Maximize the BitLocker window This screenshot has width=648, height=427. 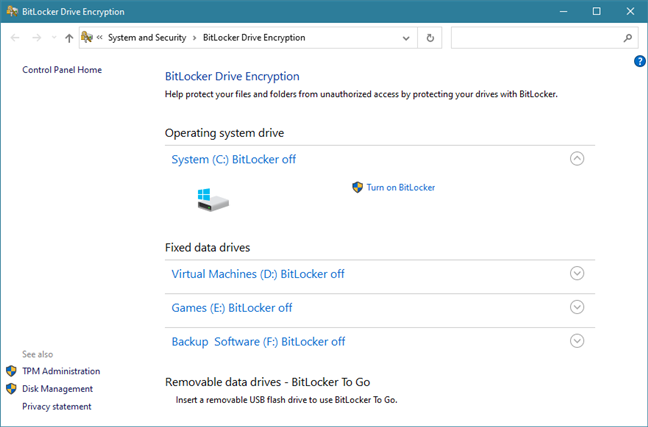pos(596,12)
